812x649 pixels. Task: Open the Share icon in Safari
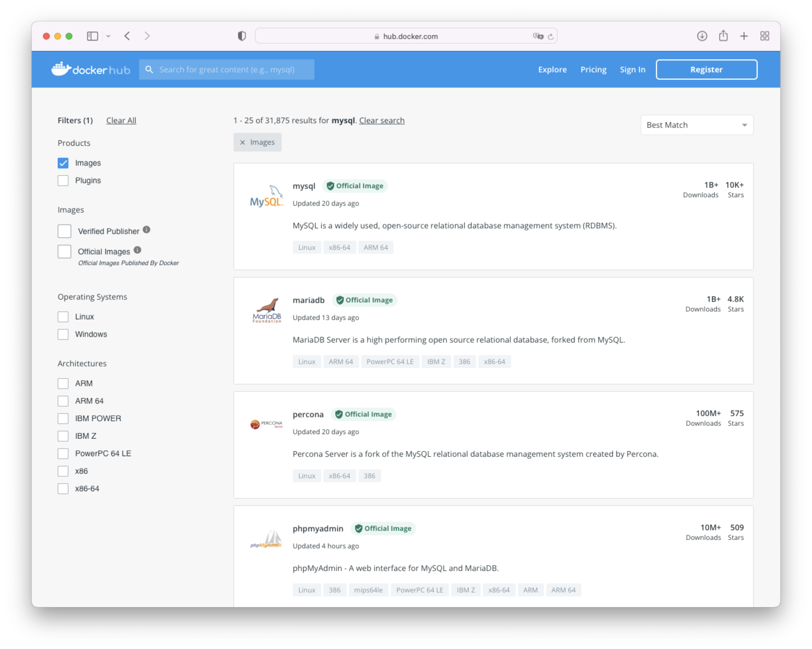click(723, 36)
